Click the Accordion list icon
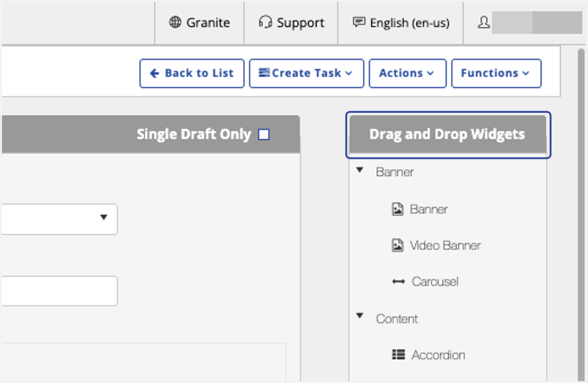588x383 pixels. [x=398, y=355]
